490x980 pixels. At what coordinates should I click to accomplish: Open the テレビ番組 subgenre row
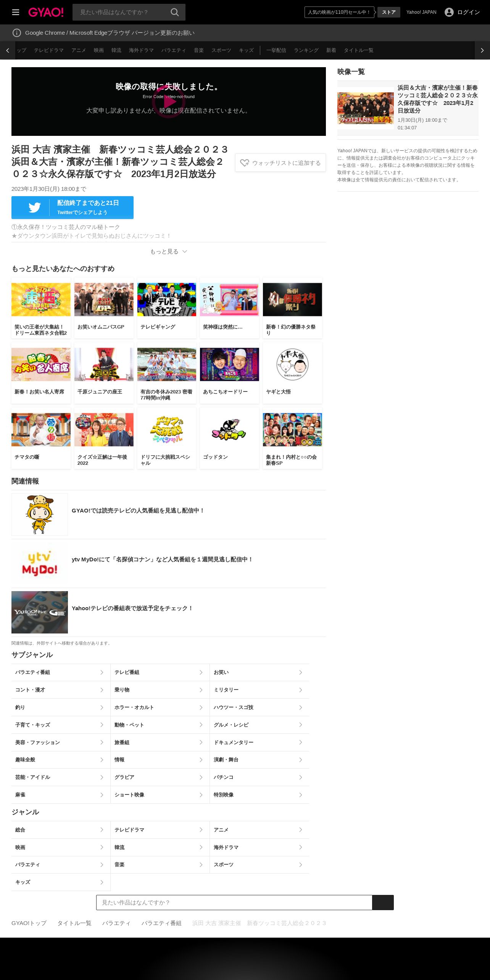160,672
